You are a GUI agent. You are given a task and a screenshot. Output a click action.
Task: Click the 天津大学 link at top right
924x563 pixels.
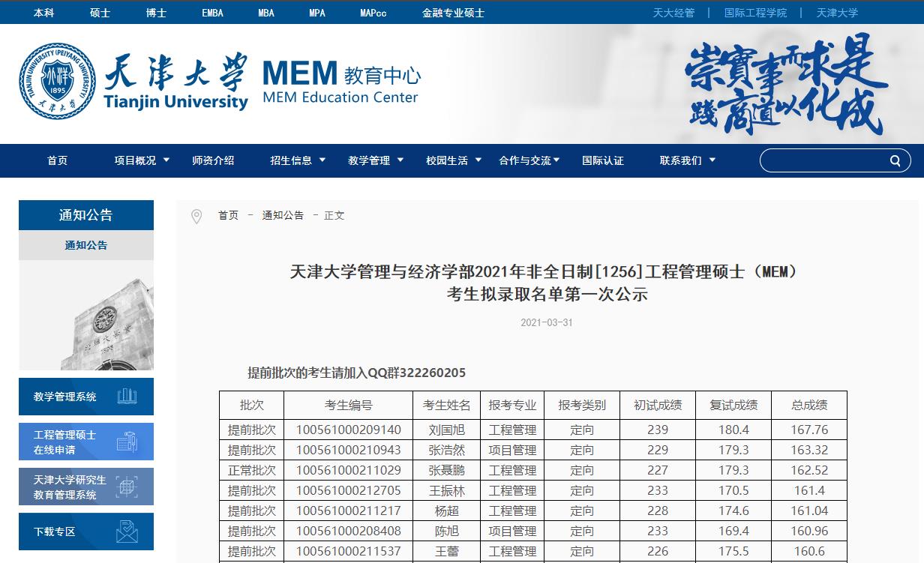pyautogui.click(x=836, y=12)
